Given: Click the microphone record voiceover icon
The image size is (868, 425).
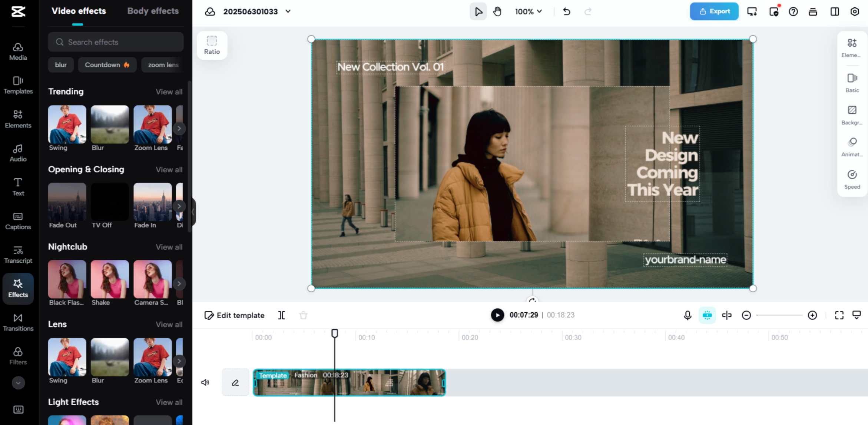Looking at the screenshot, I should pyautogui.click(x=687, y=315).
